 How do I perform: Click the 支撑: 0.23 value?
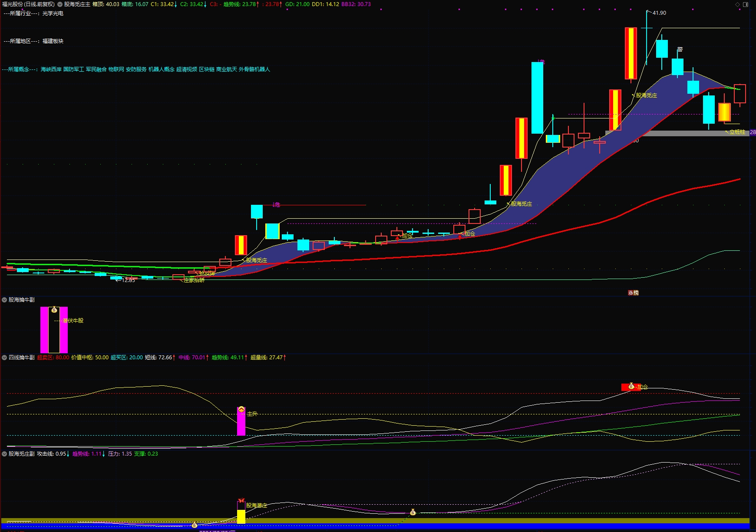coord(146,454)
